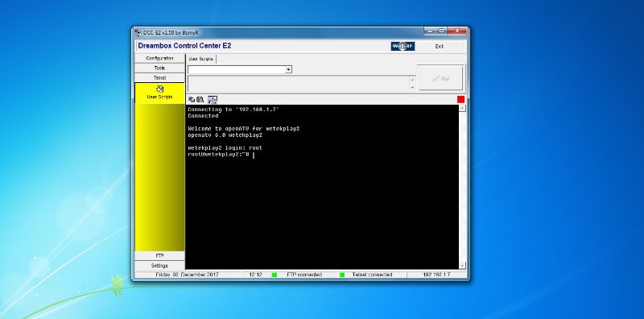Click the red square terminal status indicator
The width and height of the screenshot is (644, 319).
click(x=460, y=99)
